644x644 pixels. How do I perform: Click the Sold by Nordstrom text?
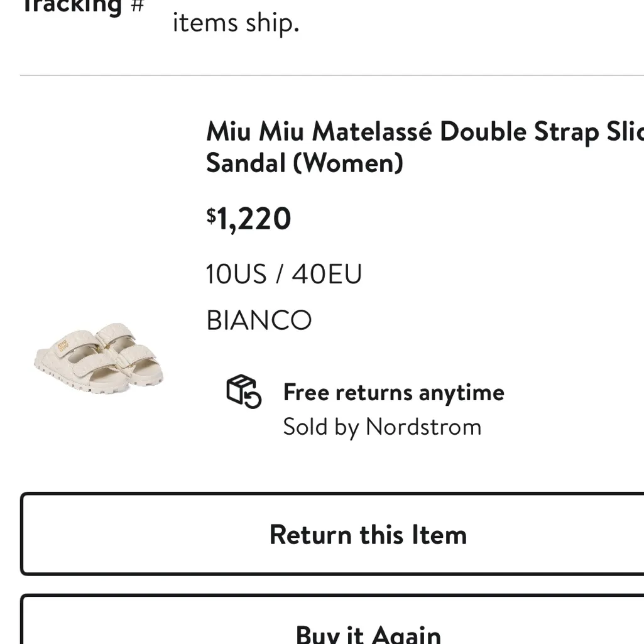381,427
